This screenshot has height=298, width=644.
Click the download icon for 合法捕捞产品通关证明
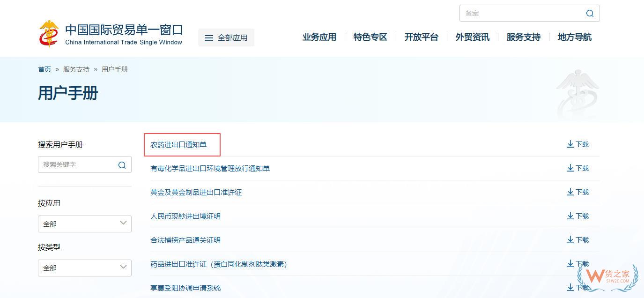click(x=570, y=240)
